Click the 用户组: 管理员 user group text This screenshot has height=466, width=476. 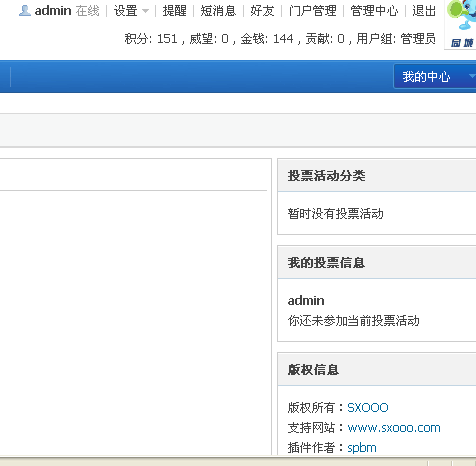(396, 39)
